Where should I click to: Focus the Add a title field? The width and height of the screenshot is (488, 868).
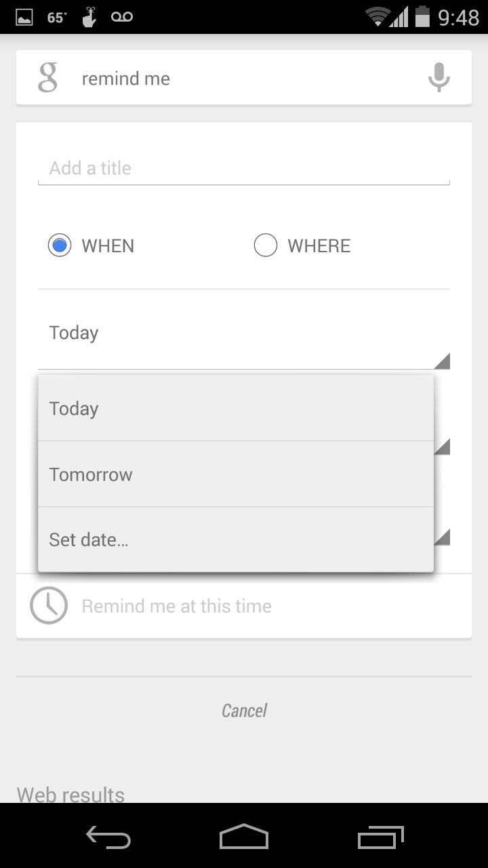click(244, 168)
